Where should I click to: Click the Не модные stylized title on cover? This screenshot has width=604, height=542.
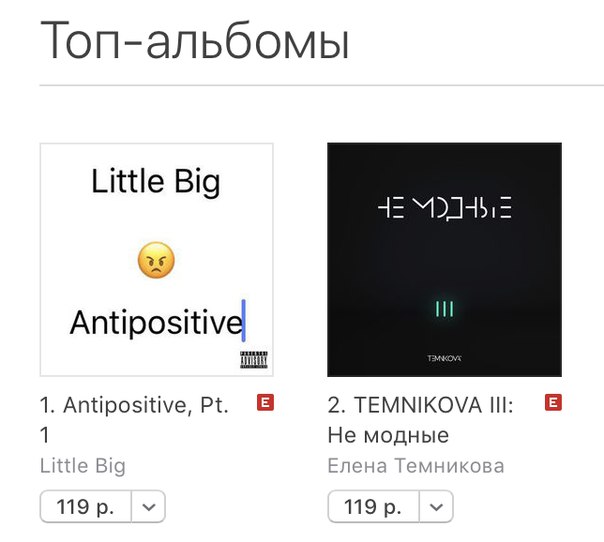click(x=445, y=208)
